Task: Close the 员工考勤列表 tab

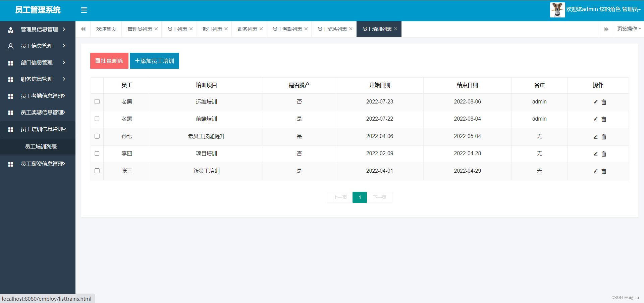Action: [x=306, y=29]
